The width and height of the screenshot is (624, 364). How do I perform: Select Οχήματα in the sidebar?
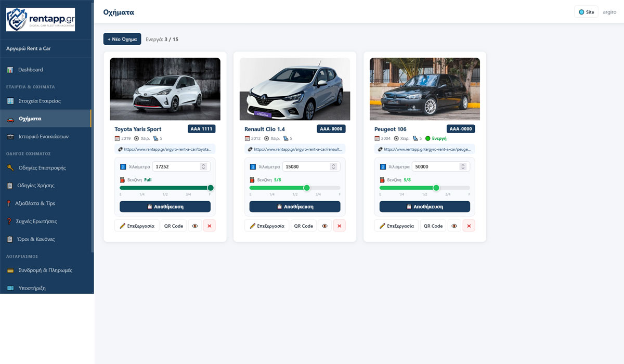[x=46, y=119]
